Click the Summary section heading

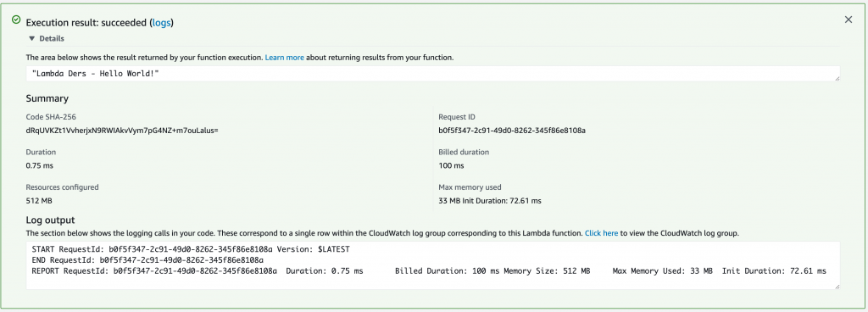tap(47, 98)
